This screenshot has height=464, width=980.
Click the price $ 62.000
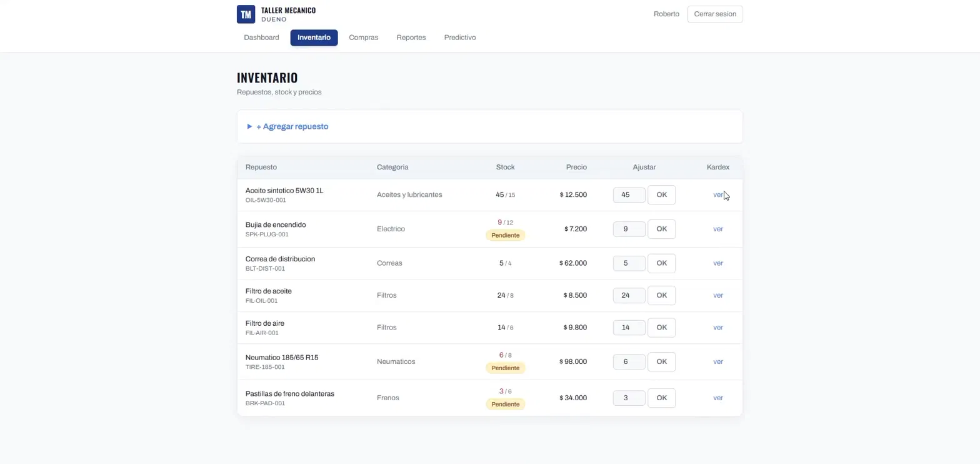click(x=573, y=263)
